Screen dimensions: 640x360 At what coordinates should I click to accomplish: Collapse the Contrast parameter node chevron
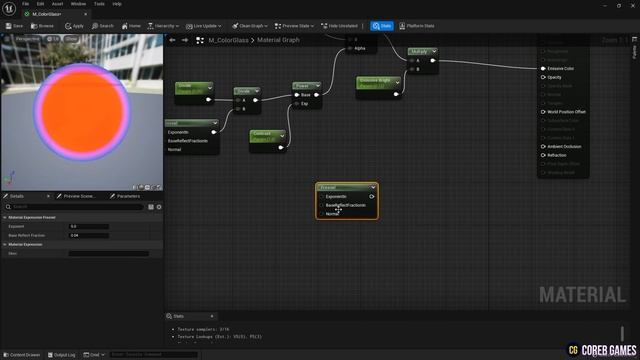click(x=282, y=136)
